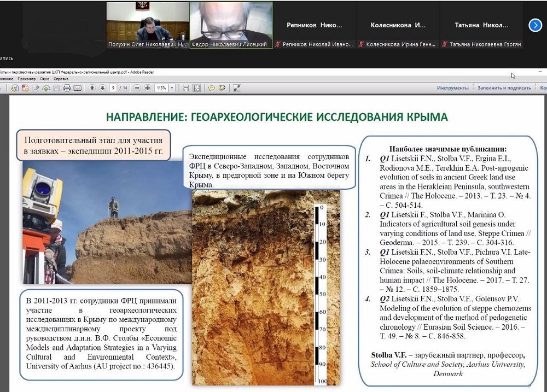Zoom out using the minus button

137,88
